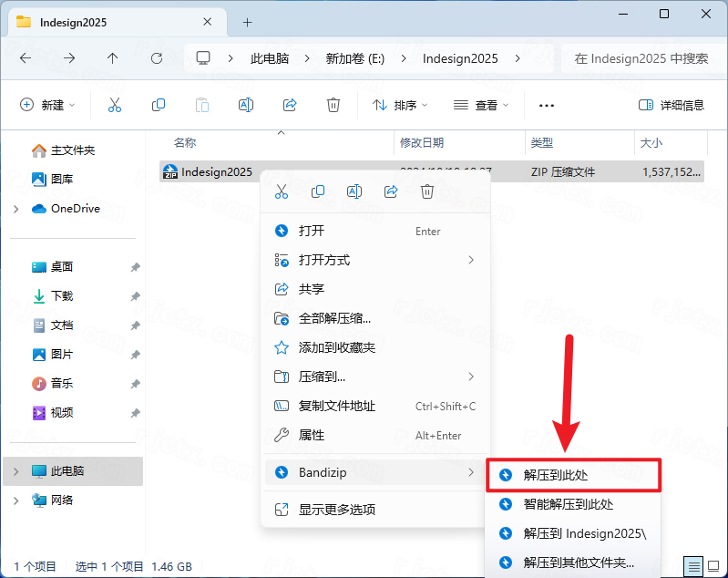This screenshot has width=728, height=578.
Task: Open the Bandizip submenu entry
Action: (x=375, y=472)
